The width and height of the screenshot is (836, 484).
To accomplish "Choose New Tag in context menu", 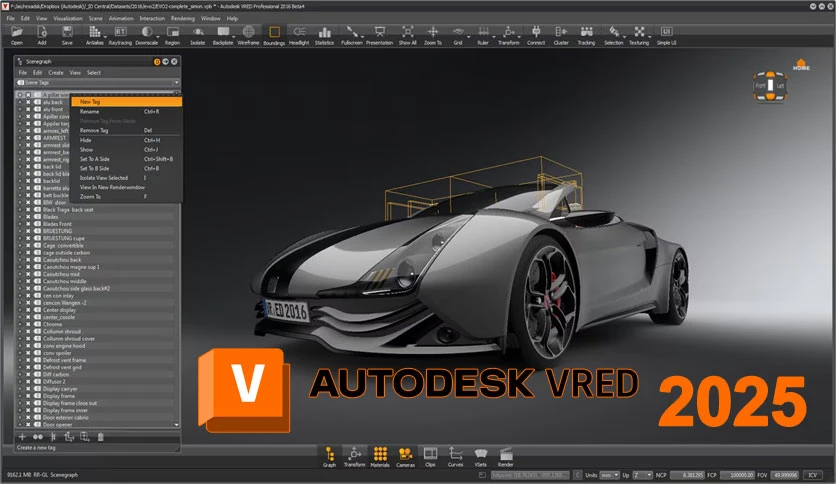I will 126,101.
